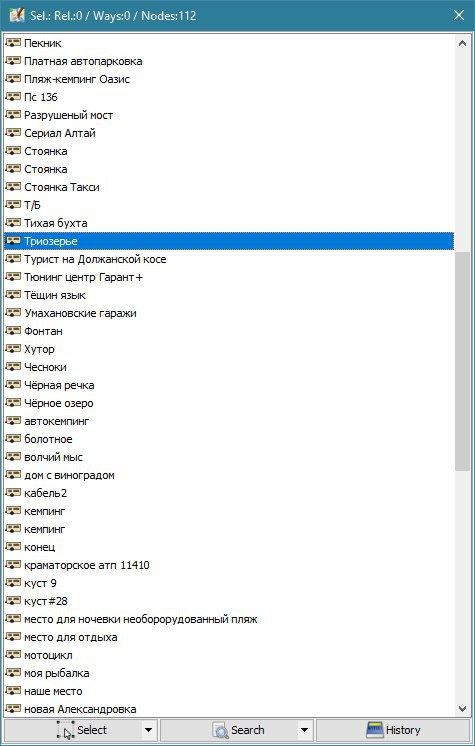Open the History button
The image size is (475, 746).
[393, 730]
